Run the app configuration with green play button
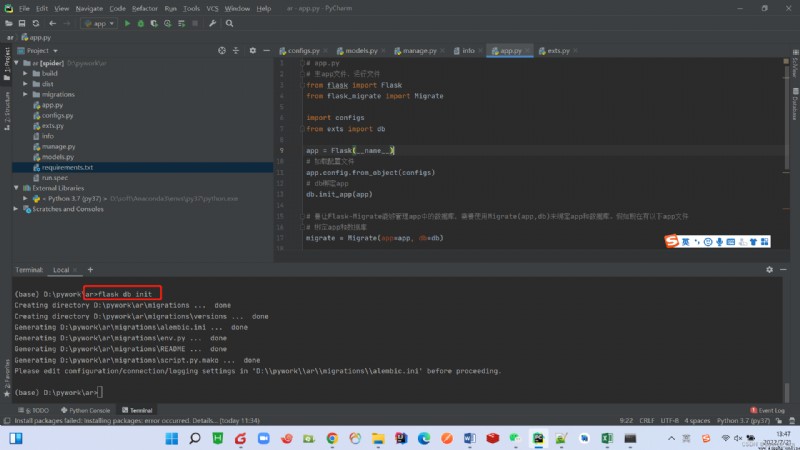800x450 pixels. tap(127, 23)
